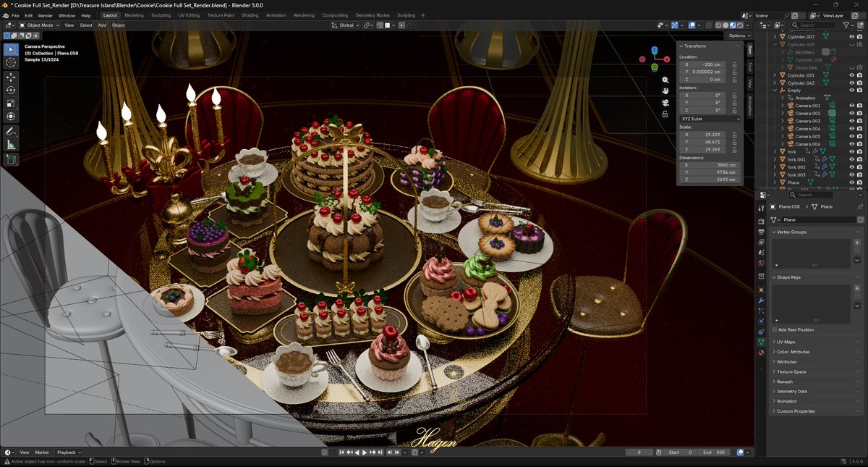The width and height of the screenshot is (868, 467).
Task: Open the Global orientation dropdown
Action: [346, 25]
